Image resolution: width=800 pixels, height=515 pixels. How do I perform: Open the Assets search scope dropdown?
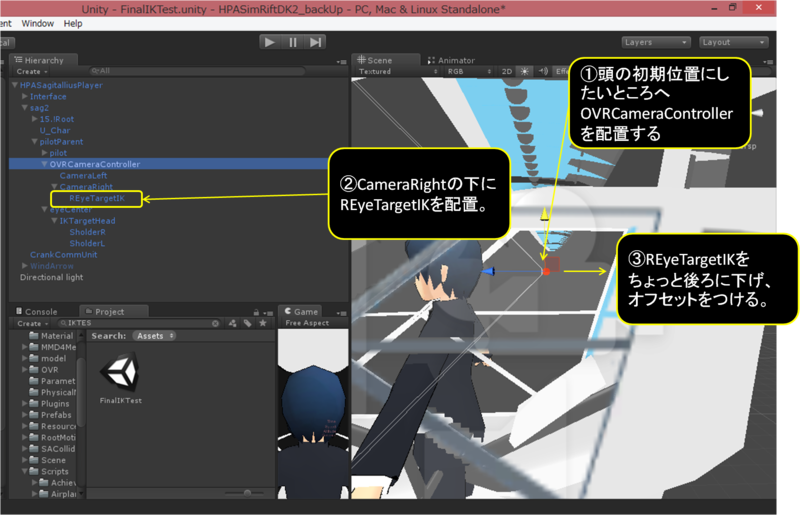pyautogui.click(x=155, y=336)
